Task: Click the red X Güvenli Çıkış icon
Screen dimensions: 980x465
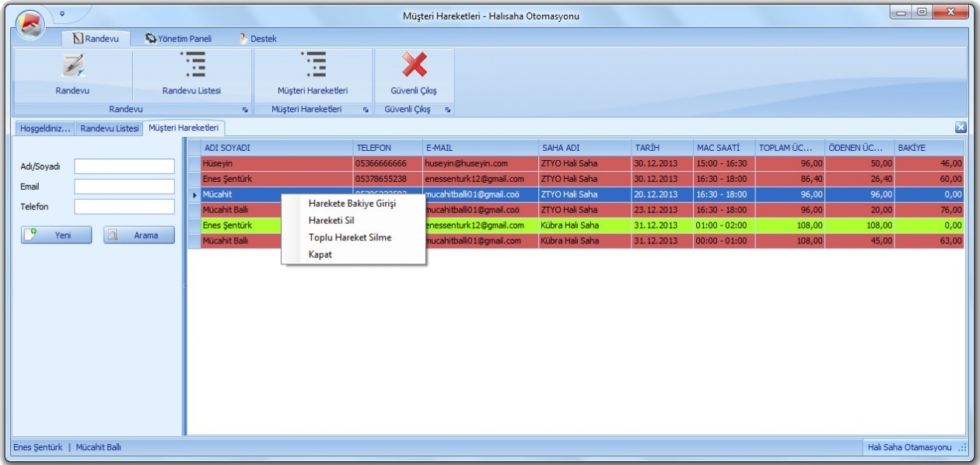Action: [x=414, y=66]
